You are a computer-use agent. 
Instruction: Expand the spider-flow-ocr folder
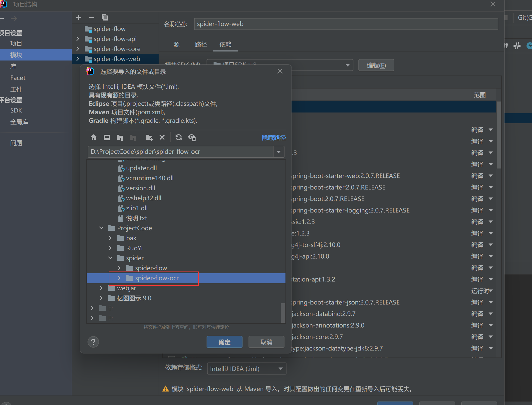[119, 278]
